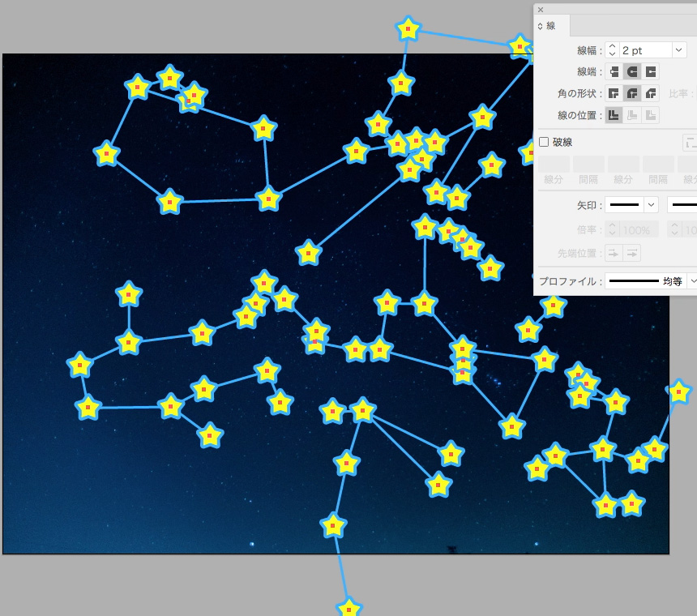Click the stroke weight stepper arrows
The image size is (697, 616).
612,50
